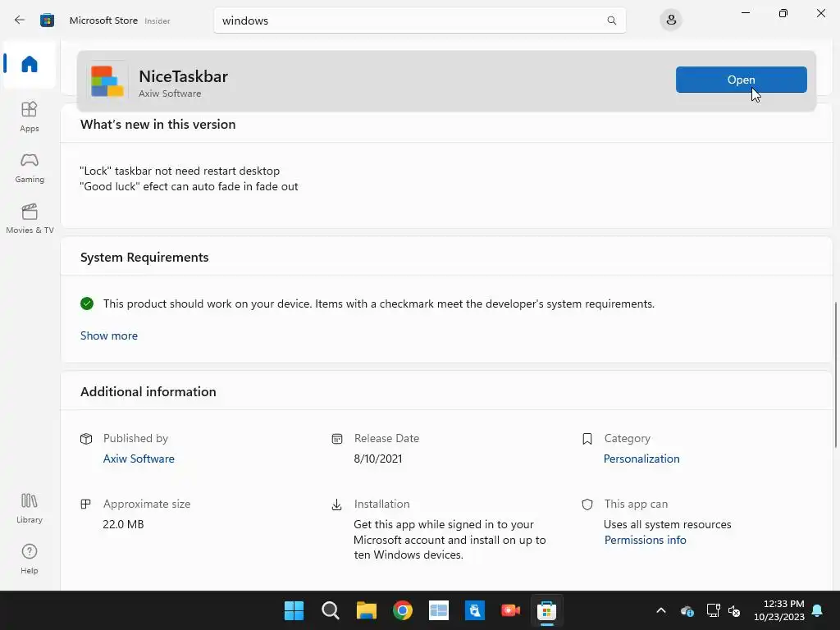Click the Category bookmark icon

[x=587, y=439]
